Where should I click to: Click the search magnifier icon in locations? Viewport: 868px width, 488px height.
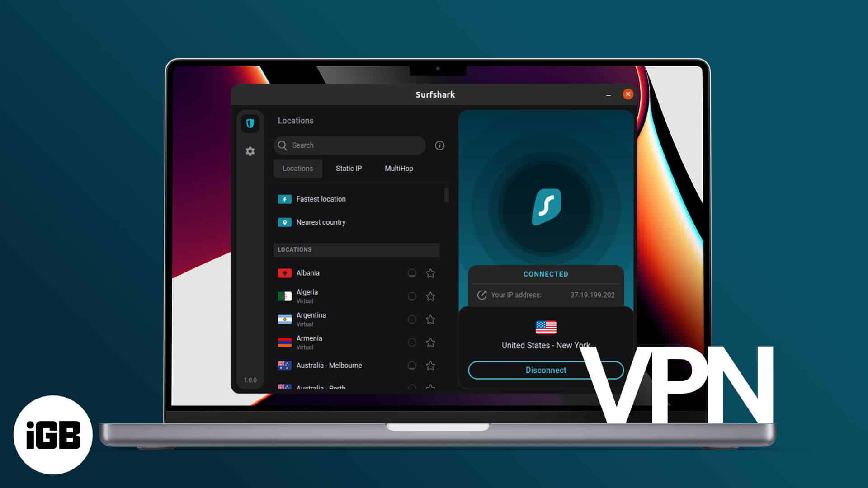tap(283, 145)
